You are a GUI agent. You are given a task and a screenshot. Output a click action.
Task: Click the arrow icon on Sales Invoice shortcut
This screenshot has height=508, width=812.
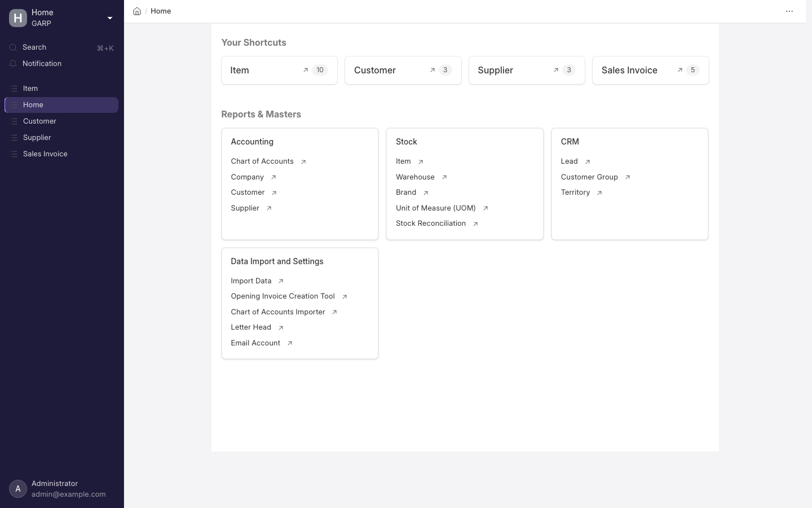coord(680,70)
